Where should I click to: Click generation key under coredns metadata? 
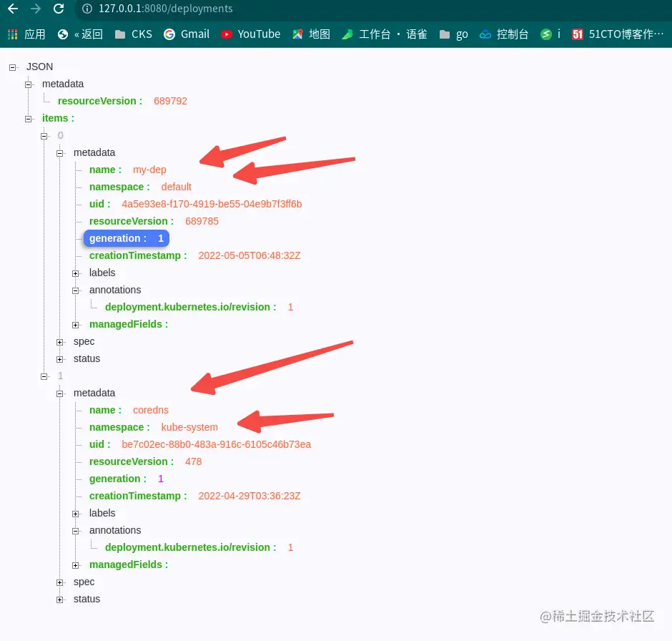pos(118,479)
